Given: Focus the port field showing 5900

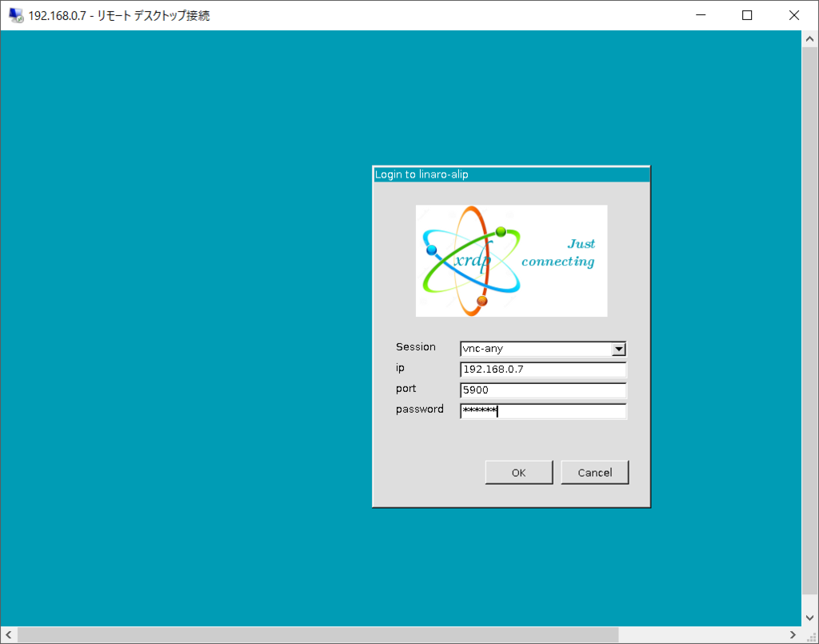Looking at the screenshot, I should [543, 390].
